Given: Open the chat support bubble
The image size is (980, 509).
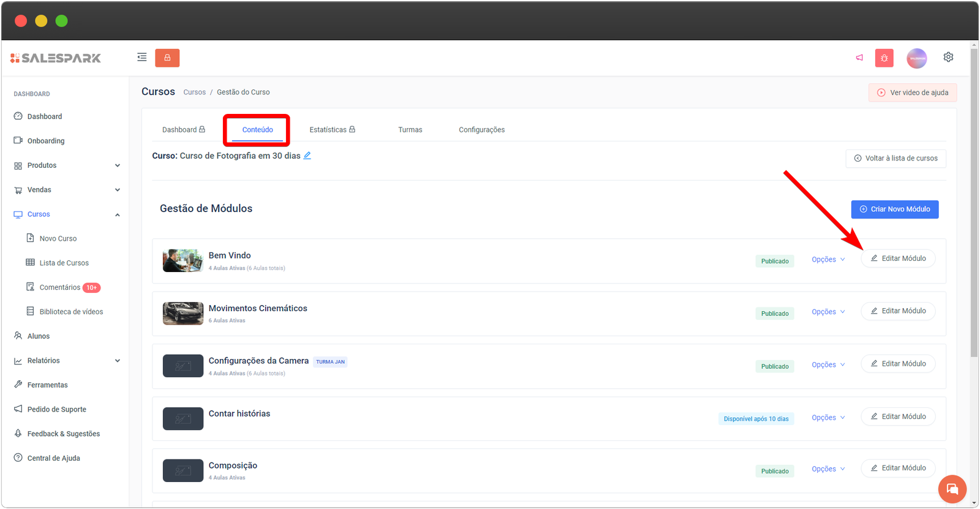Looking at the screenshot, I should pyautogui.click(x=952, y=489).
